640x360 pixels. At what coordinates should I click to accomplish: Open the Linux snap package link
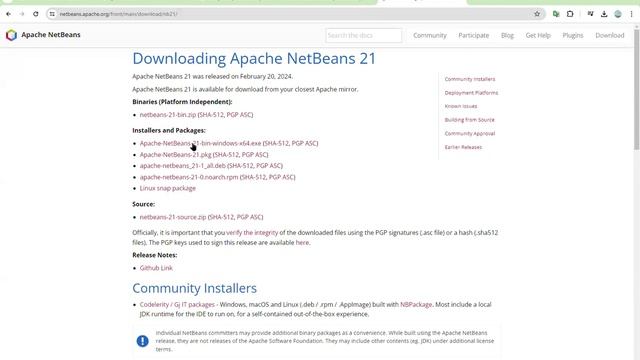168,188
